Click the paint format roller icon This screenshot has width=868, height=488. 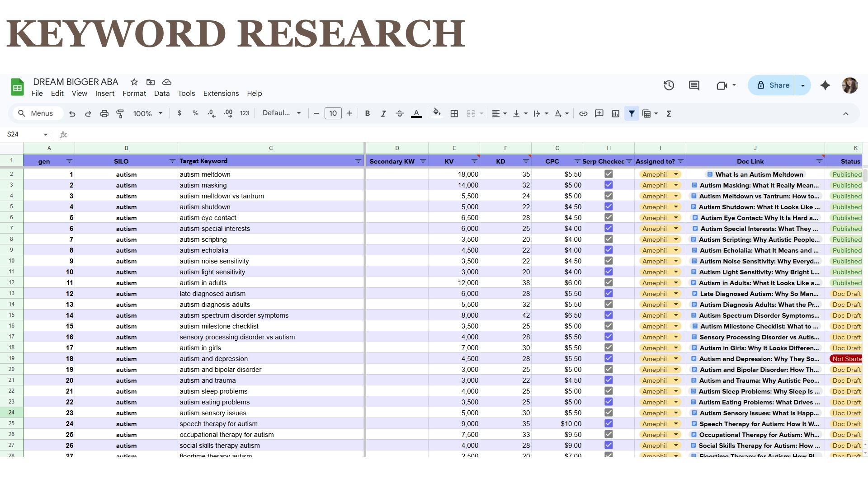coord(120,113)
